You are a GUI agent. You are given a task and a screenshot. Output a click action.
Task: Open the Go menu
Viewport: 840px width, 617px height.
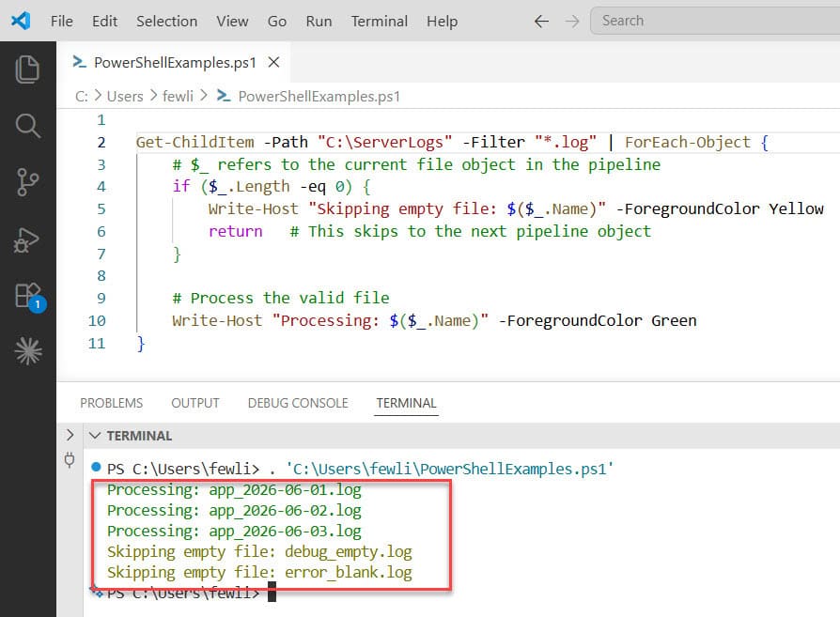coord(277,21)
